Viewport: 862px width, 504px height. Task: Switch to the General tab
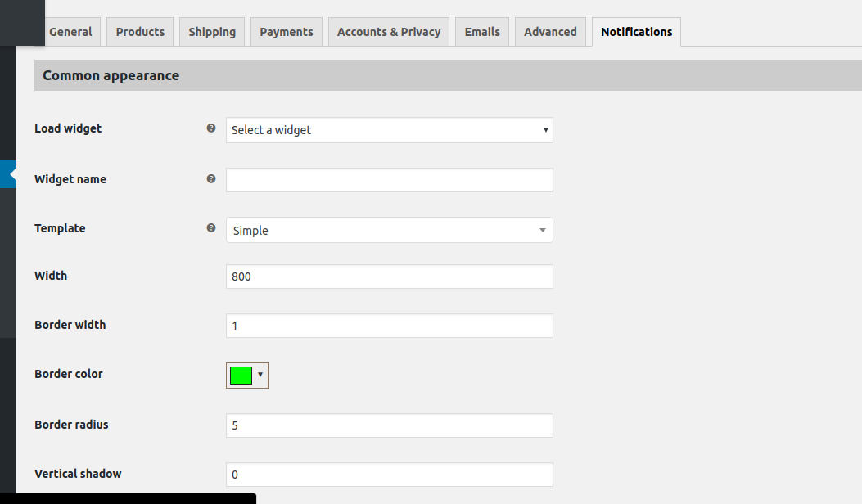[x=70, y=32]
